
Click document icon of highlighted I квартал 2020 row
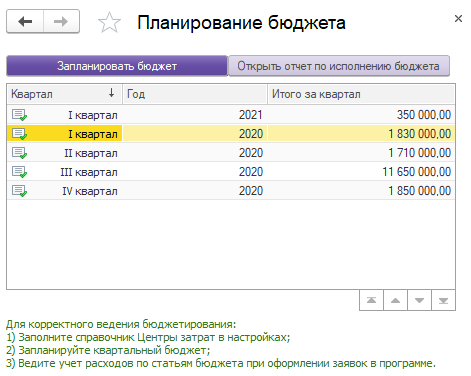tap(19, 134)
